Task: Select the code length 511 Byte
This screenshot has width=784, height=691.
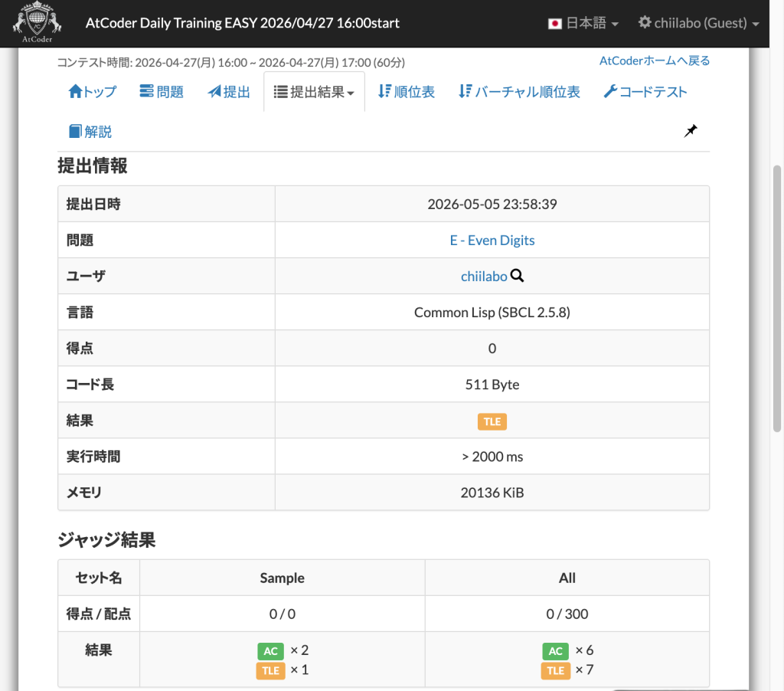Action: (x=492, y=385)
